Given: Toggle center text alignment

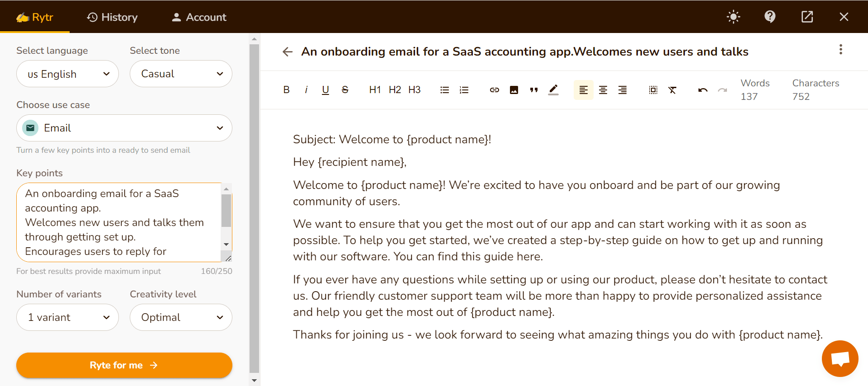Looking at the screenshot, I should click(x=603, y=90).
